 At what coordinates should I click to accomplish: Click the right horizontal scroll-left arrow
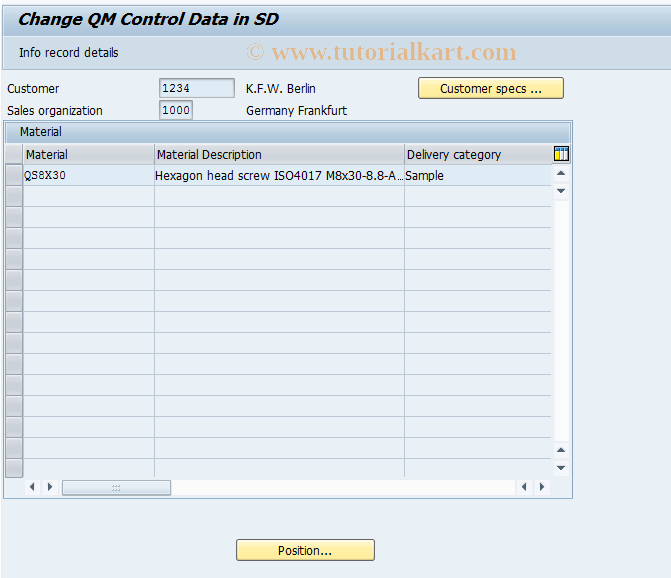click(x=524, y=487)
